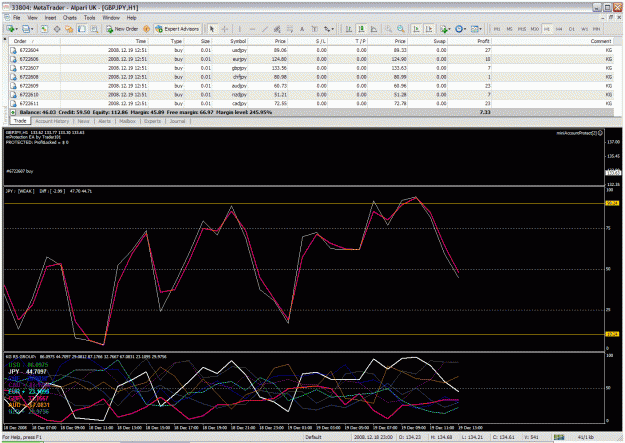Toggle the Expert Advisors button
This screenshot has height=443, width=625.
177,29
